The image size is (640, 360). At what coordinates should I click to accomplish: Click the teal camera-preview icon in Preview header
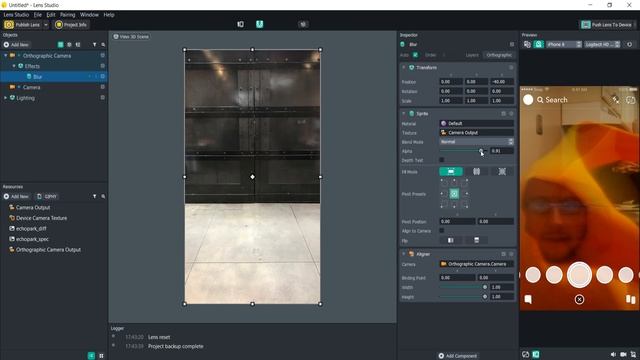[538, 44]
